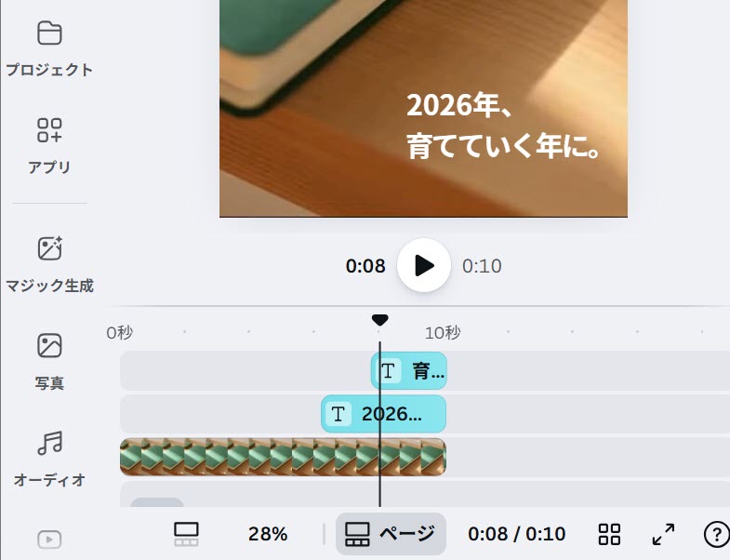Open the 写真 panel
The height and width of the screenshot is (560, 730).
coord(49,361)
